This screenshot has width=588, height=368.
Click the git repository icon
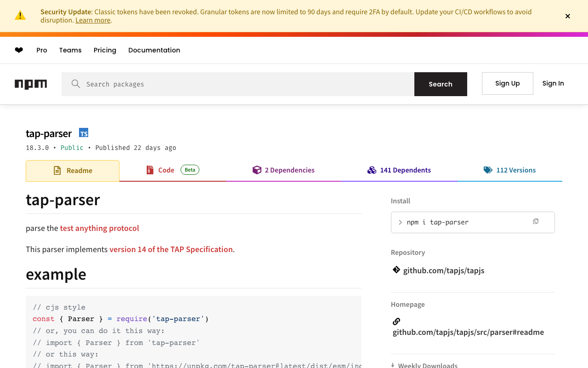pyautogui.click(x=396, y=270)
